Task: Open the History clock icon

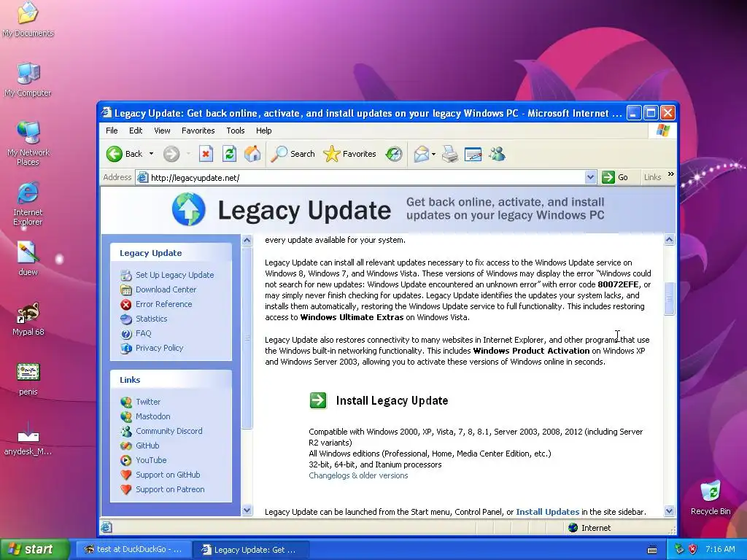Action: click(394, 154)
